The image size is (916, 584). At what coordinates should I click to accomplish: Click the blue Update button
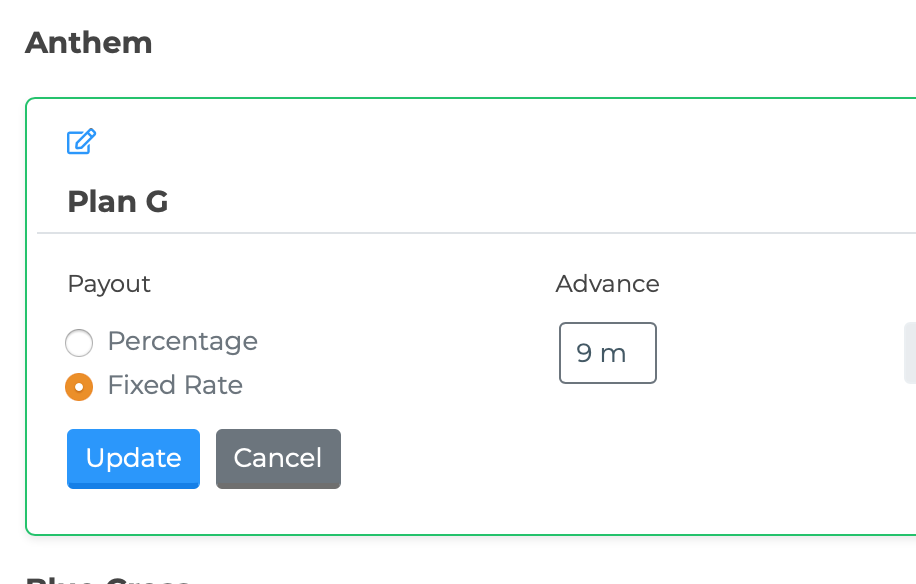[x=133, y=458]
